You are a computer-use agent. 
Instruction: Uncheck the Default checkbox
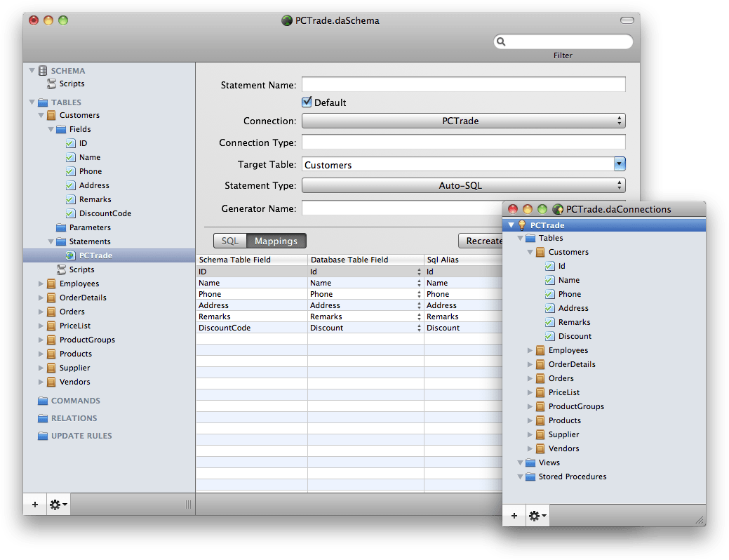(x=307, y=101)
